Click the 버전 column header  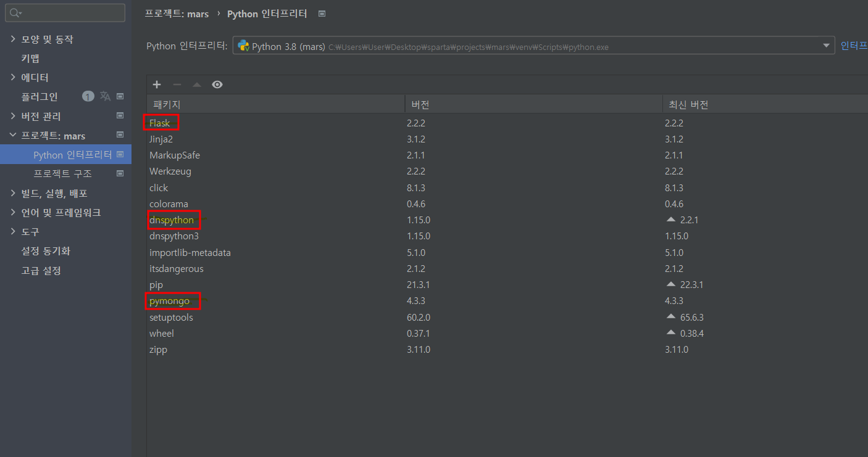click(x=534, y=104)
